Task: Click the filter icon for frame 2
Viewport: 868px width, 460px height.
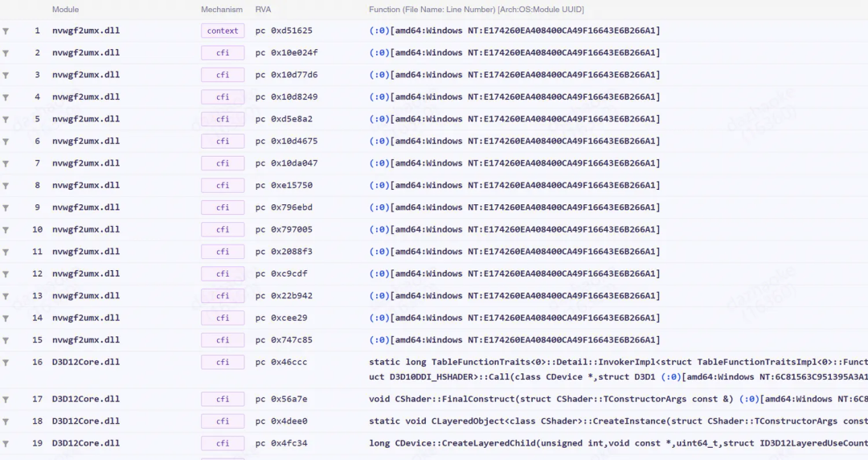Action: coord(6,54)
